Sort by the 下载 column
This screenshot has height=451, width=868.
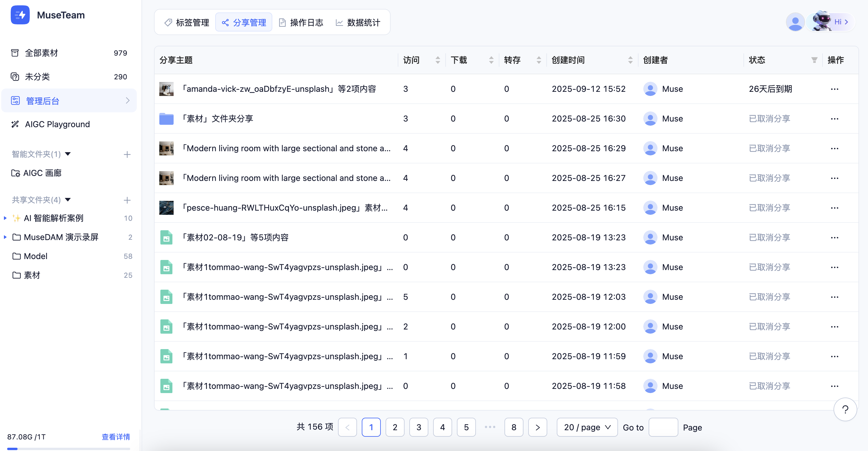491,60
